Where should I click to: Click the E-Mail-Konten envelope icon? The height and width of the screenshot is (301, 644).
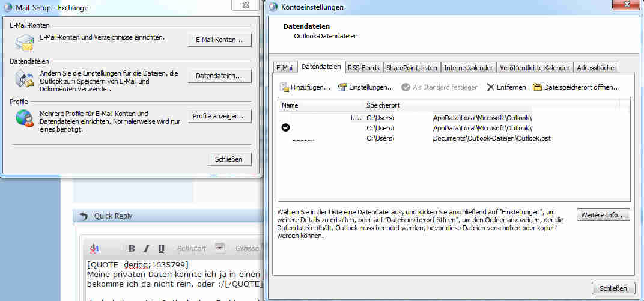(25, 42)
